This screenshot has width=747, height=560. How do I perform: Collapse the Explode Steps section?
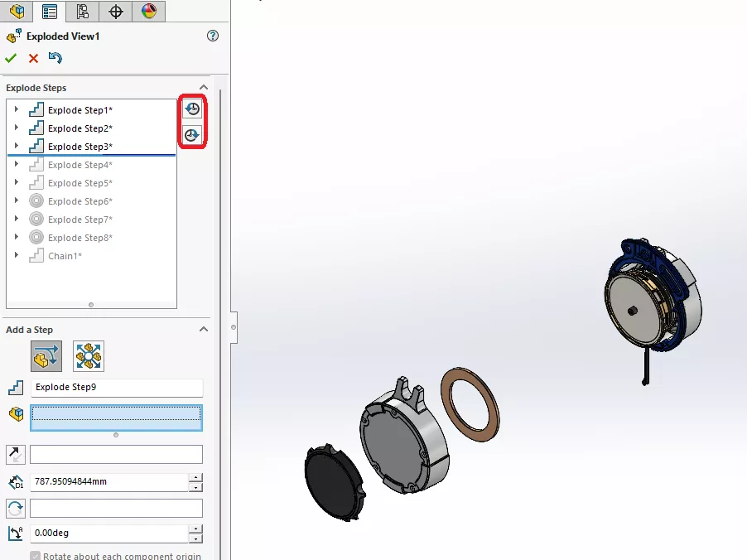[x=204, y=88]
